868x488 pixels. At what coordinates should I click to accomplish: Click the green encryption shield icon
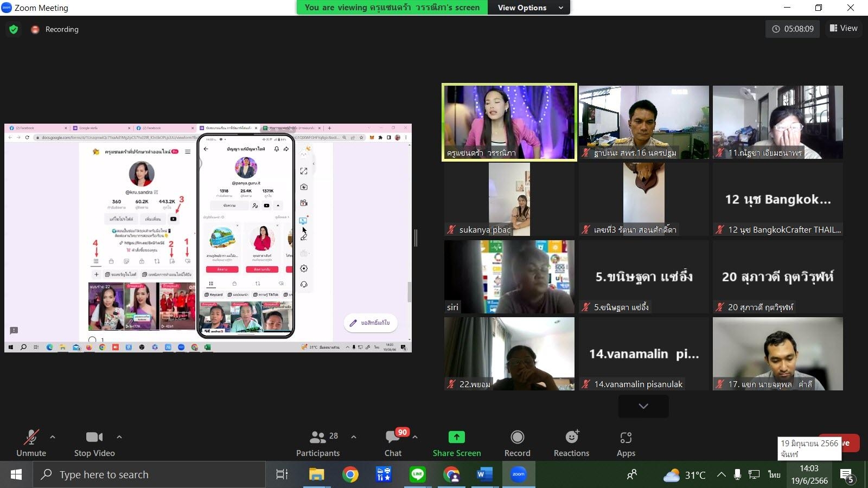point(14,29)
